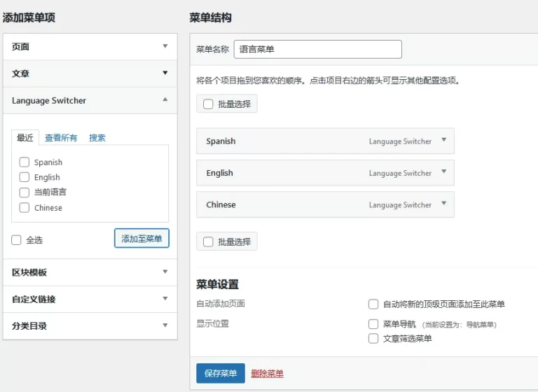
Task: Open the 文章 section header
Action: tap(90, 73)
